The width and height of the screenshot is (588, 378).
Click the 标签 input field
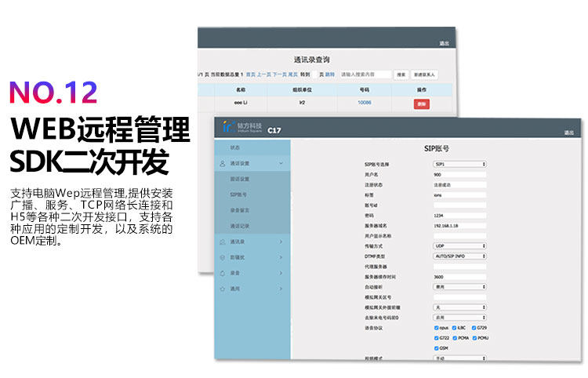pyautogui.click(x=459, y=195)
